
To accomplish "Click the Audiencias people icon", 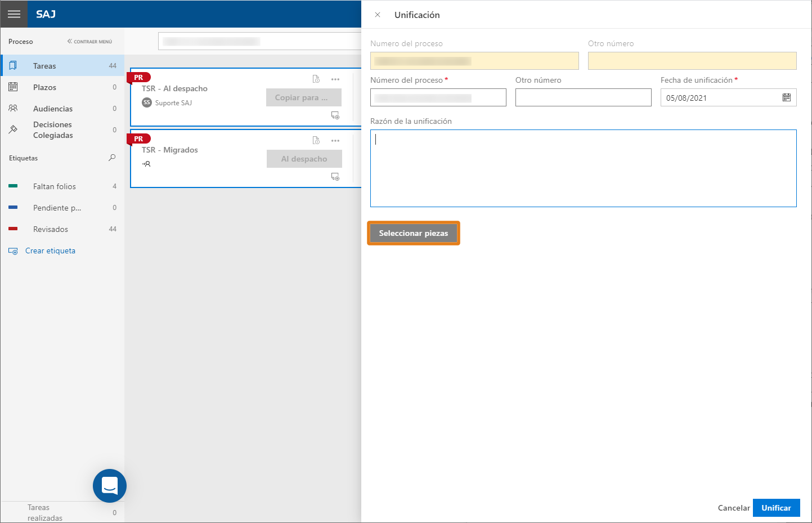I will [13, 108].
